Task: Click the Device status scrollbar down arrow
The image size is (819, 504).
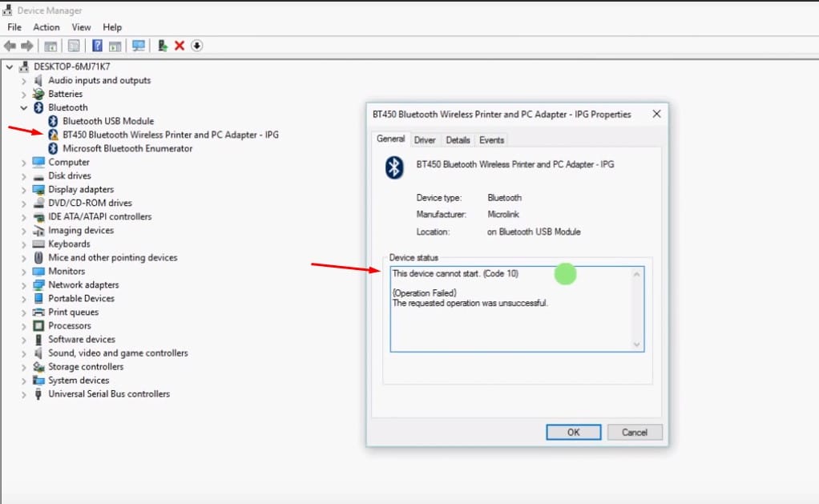Action: tap(637, 345)
